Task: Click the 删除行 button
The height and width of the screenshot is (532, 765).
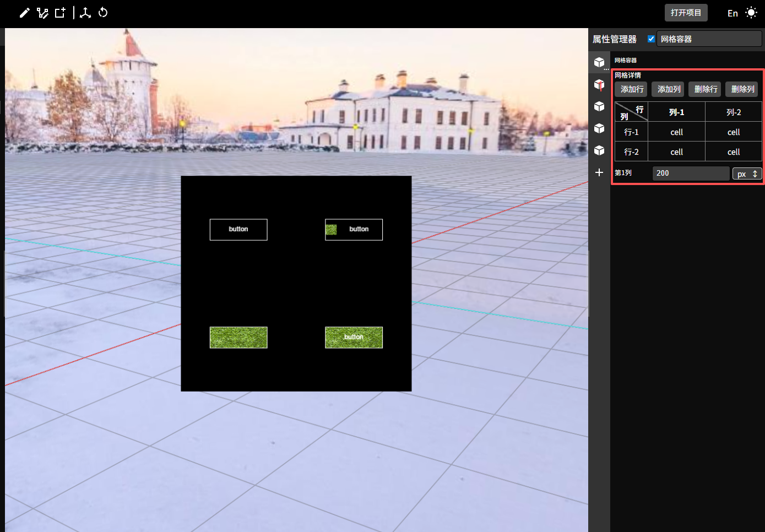Action: click(x=706, y=89)
